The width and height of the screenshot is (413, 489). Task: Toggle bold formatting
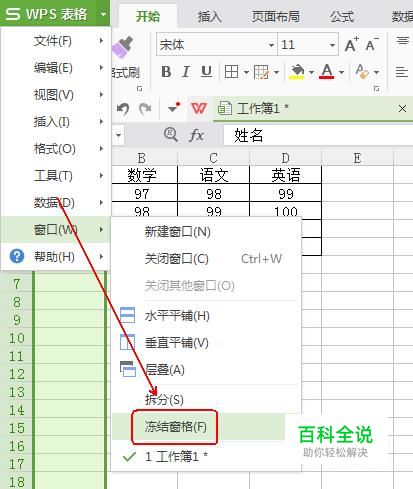pos(166,72)
